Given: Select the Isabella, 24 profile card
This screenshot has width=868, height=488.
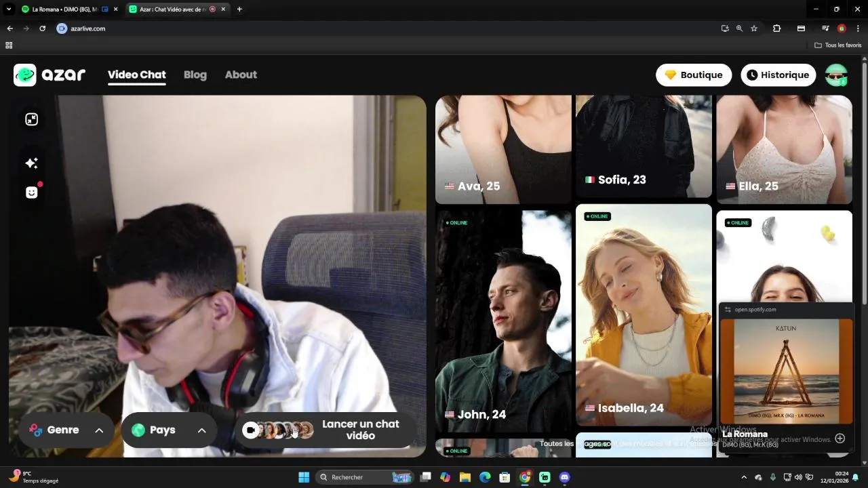Looking at the screenshot, I should click(x=644, y=315).
